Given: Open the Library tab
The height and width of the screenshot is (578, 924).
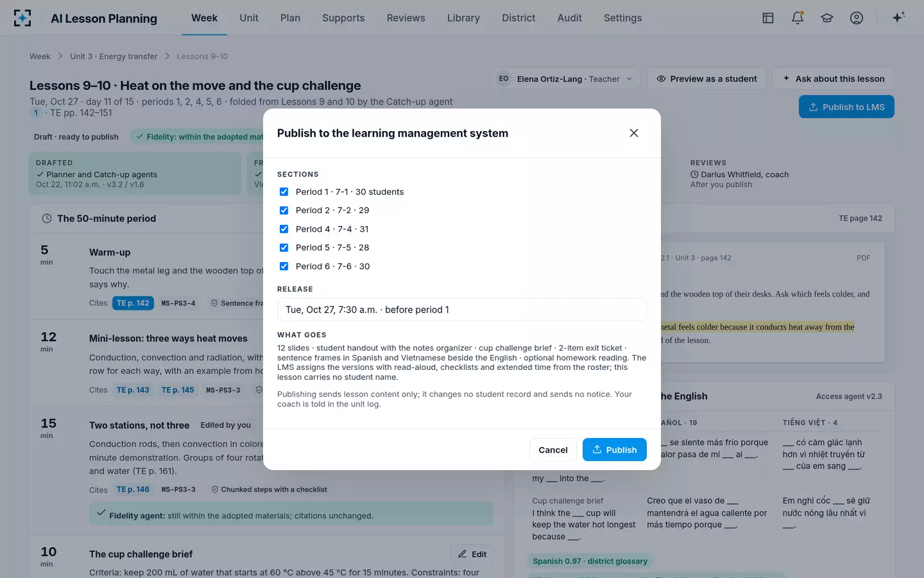Looking at the screenshot, I should click(463, 18).
